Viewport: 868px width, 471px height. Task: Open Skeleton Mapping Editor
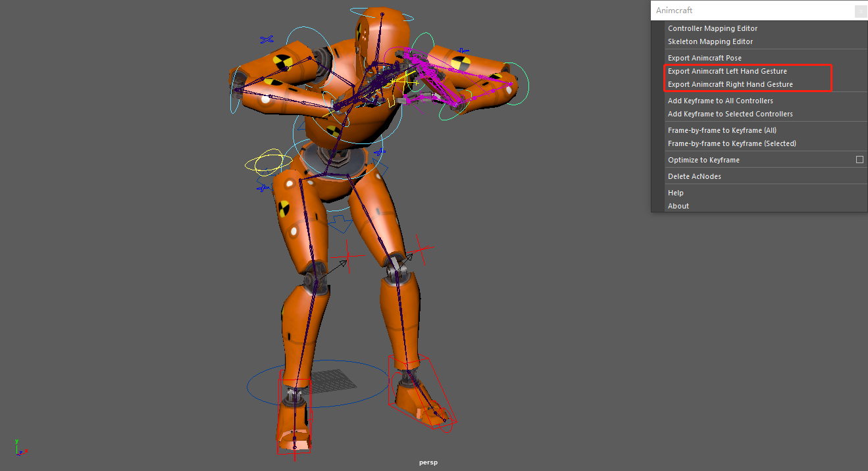pyautogui.click(x=710, y=41)
